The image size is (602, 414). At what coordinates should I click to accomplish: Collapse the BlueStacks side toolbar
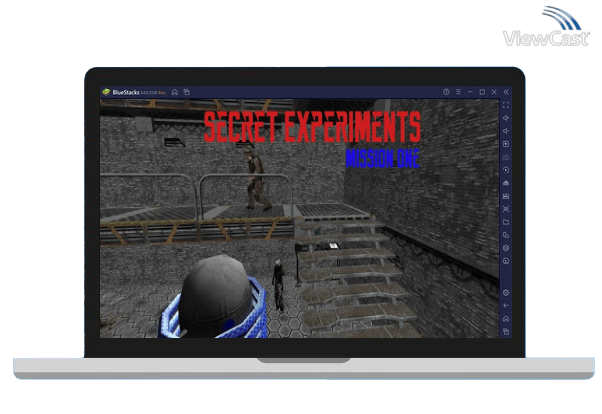(506, 92)
